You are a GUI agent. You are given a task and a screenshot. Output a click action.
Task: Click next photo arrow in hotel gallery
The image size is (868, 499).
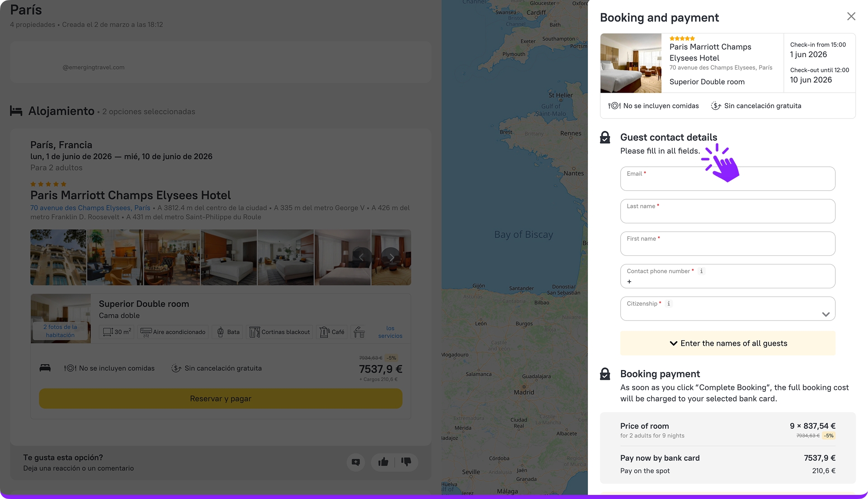tap(391, 257)
